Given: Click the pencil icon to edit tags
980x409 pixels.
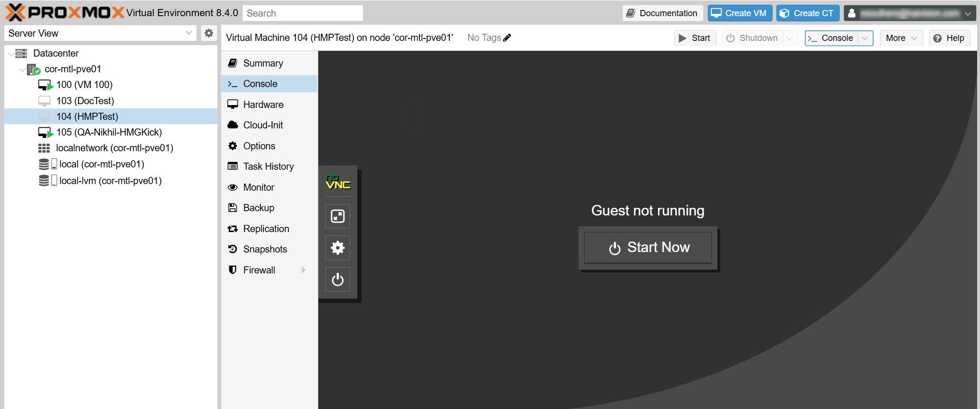Looking at the screenshot, I should pyautogui.click(x=507, y=38).
